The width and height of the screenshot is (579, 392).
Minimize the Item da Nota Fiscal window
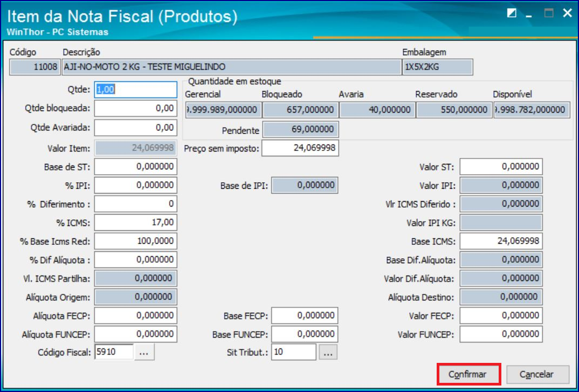point(529,15)
